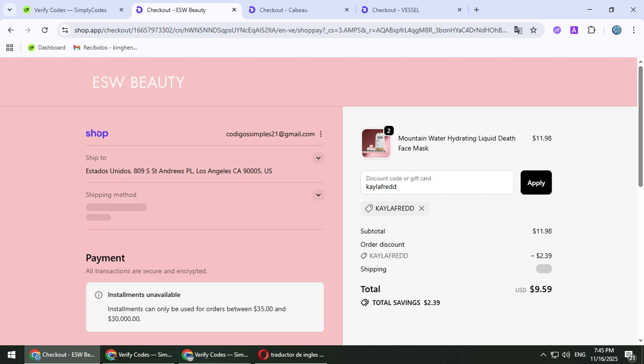Click the TOTAL SAVINGS tag icon

pos(365,303)
